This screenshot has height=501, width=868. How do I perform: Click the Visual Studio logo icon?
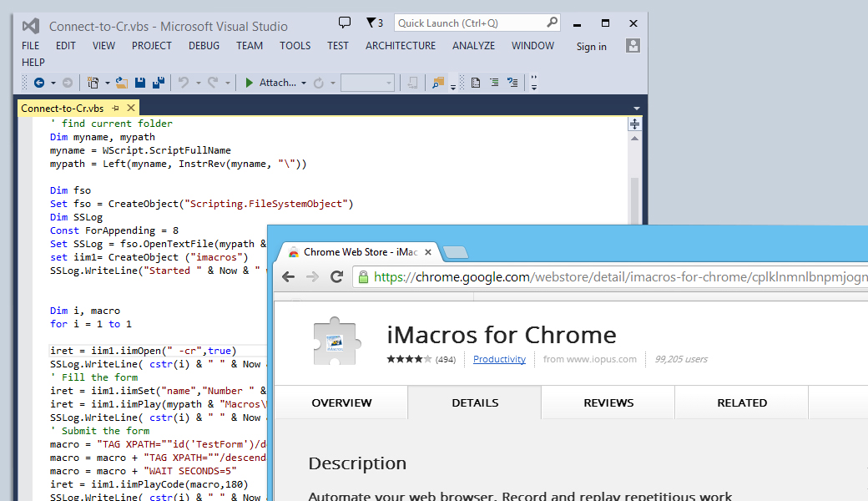tap(31, 26)
